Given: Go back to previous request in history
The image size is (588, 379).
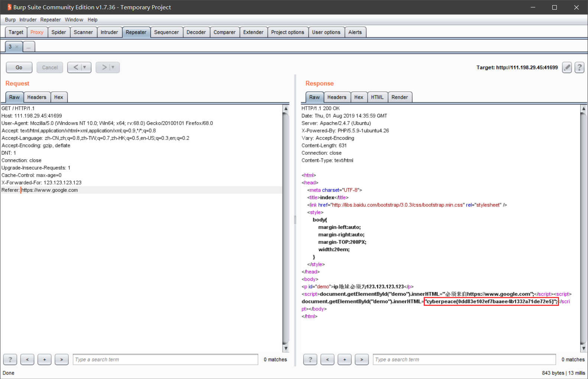Looking at the screenshot, I should coord(76,67).
